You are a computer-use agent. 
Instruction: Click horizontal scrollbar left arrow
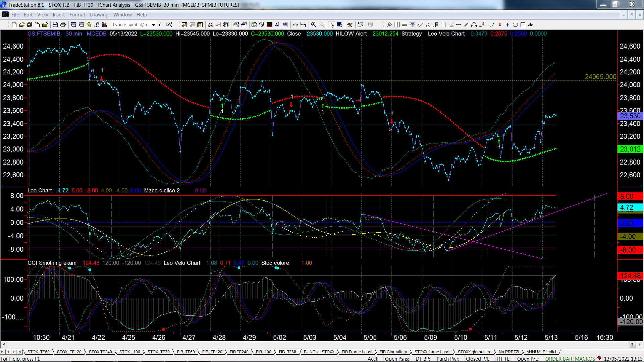3,345
